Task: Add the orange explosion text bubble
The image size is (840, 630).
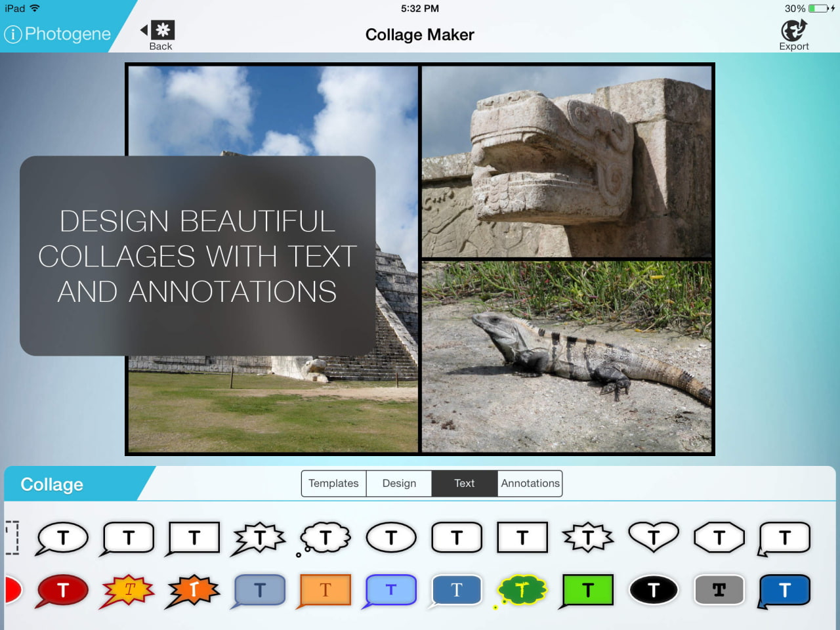Action: click(194, 590)
